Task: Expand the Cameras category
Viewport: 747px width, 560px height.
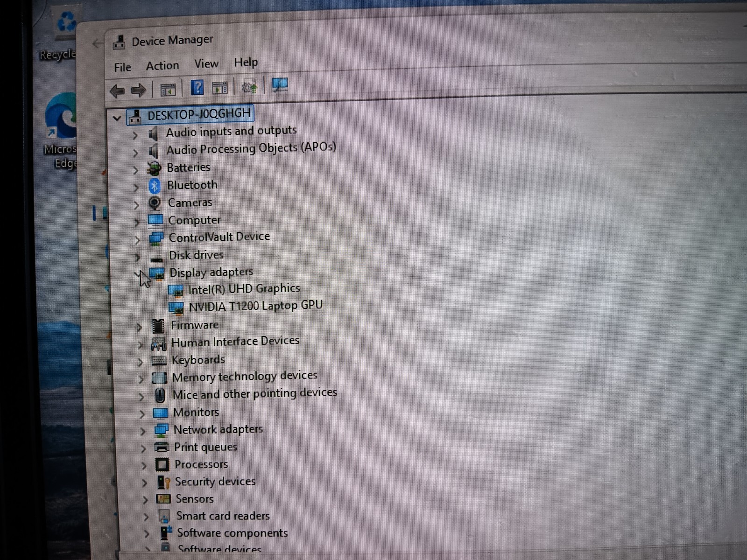Action: click(137, 205)
